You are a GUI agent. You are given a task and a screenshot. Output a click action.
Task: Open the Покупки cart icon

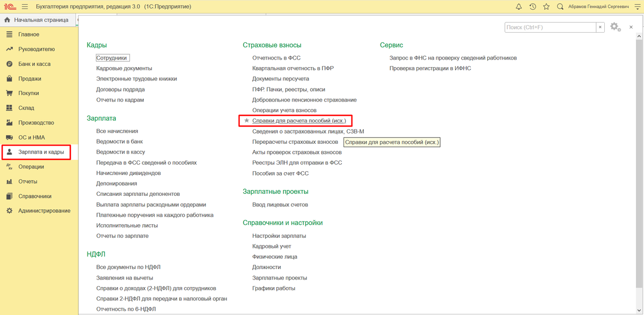9,93
